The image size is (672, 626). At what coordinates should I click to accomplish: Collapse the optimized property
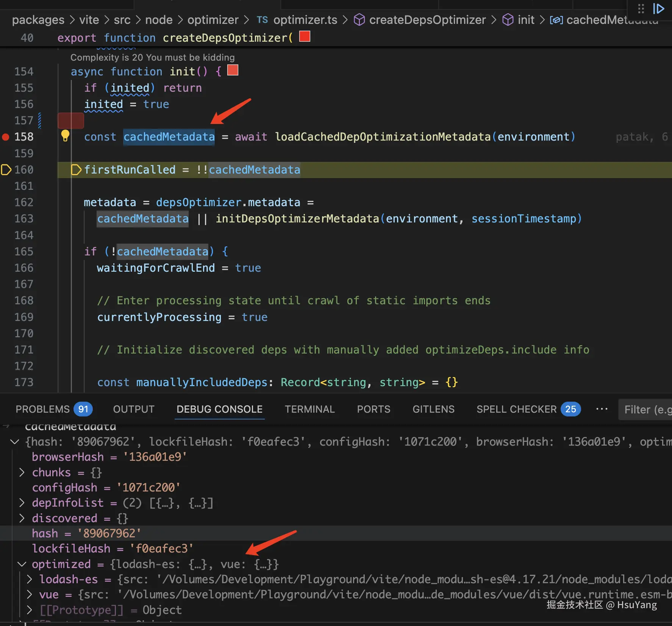(x=22, y=564)
